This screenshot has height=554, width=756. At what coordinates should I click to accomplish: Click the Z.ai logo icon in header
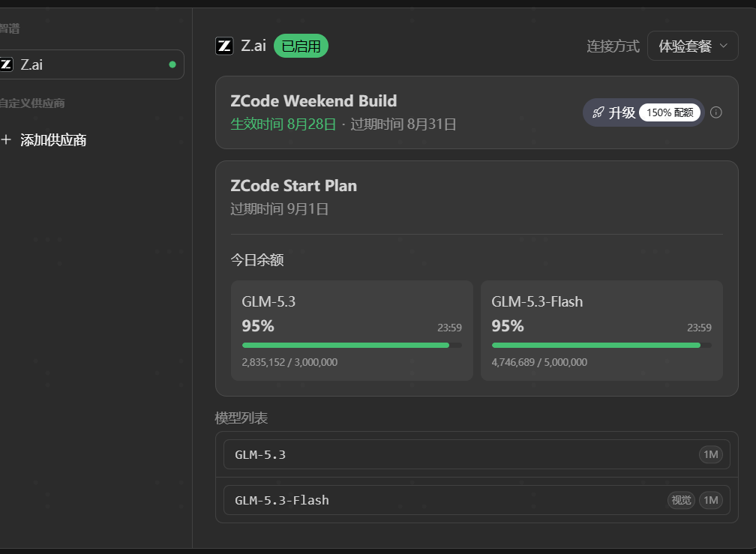pyautogui.click(x=224, y=46)
